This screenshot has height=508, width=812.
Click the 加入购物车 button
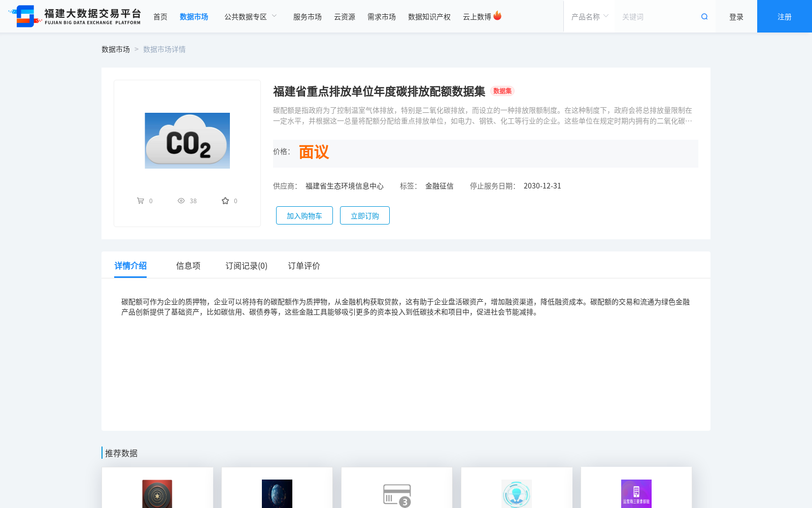pyautogui.click(x=304, y=215)
